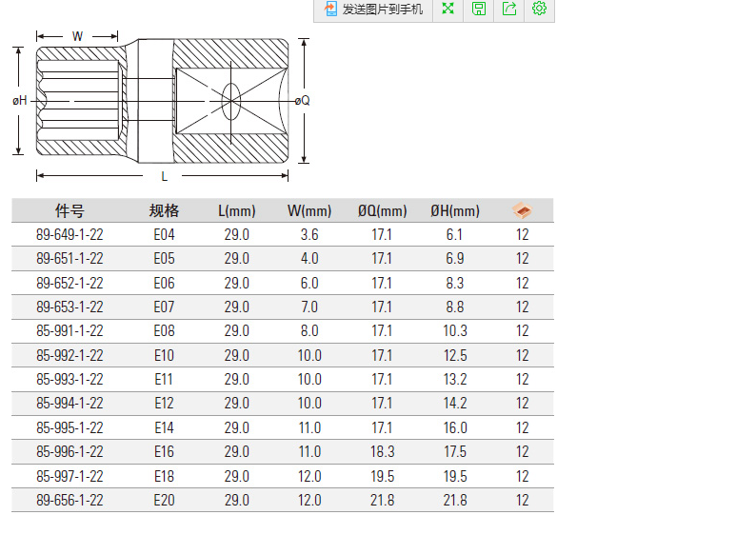Select part number 85-994-1-22

70,404
